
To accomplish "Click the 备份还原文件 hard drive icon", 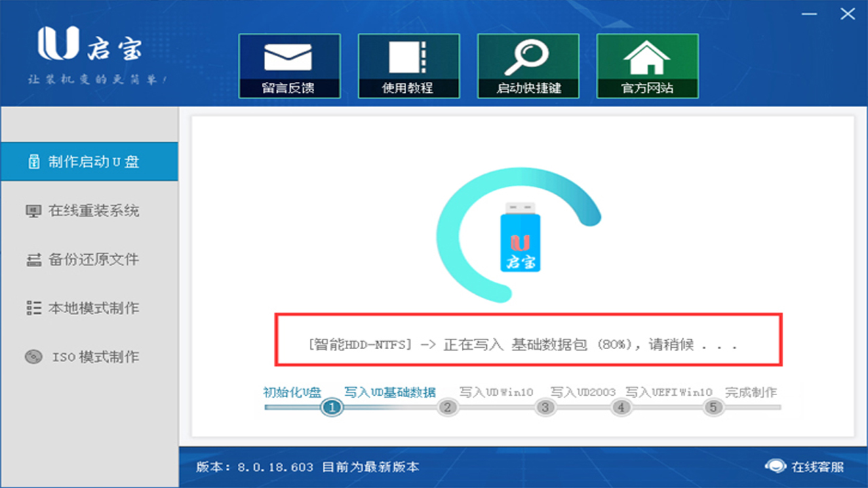I will pyautogui.click(x=33, y=260).
